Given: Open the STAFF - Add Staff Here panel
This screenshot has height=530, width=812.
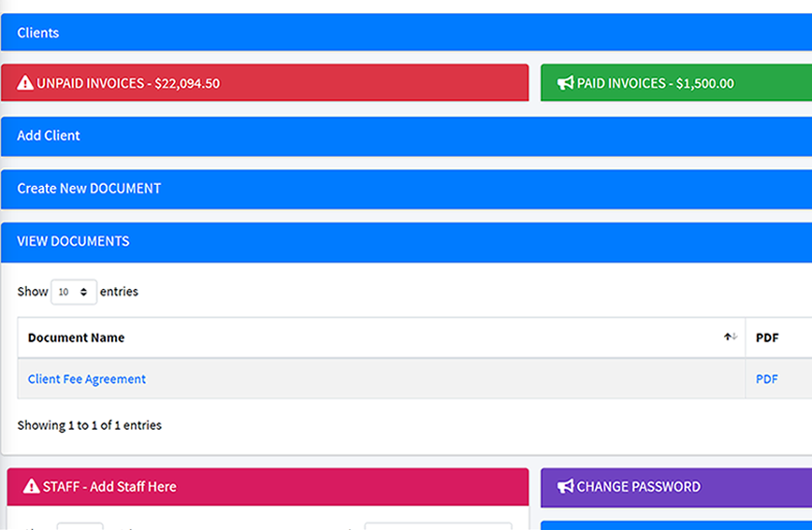Looking at the screenshot, I should 268,486.
